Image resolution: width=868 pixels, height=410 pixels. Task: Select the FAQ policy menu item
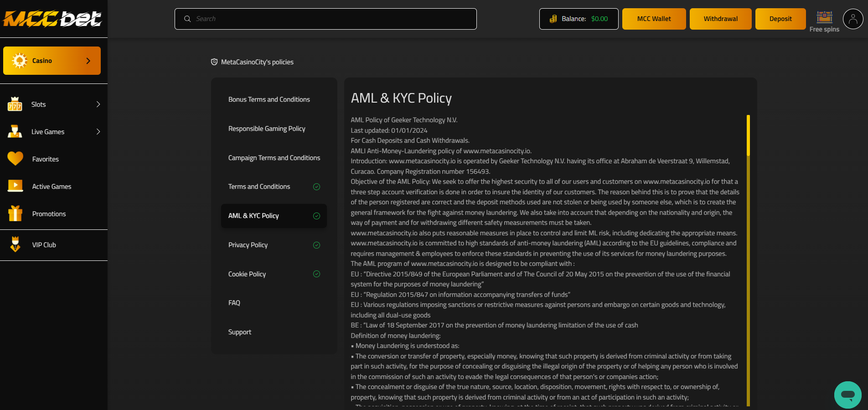click(x=234, y=303)
